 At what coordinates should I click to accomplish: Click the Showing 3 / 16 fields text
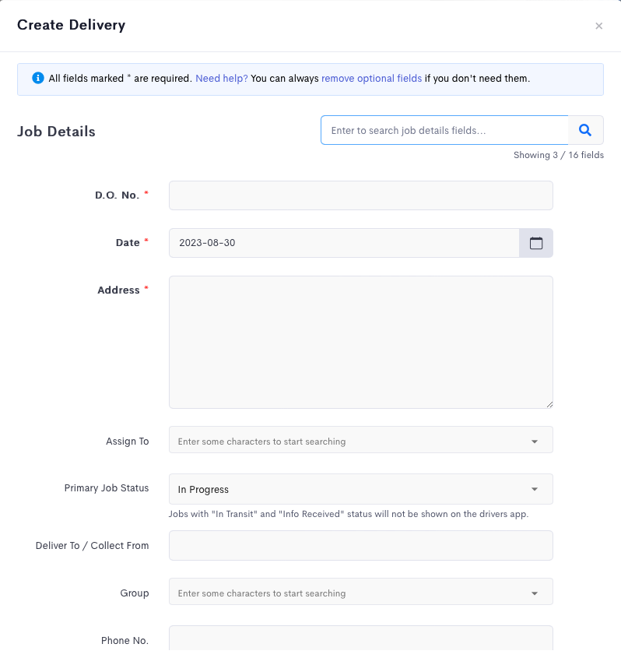point(559,155)
